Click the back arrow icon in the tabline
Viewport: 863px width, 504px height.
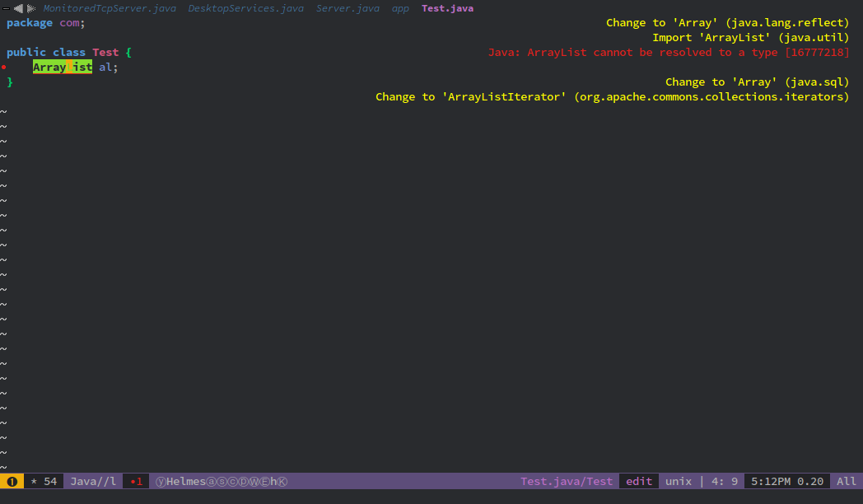19,8
